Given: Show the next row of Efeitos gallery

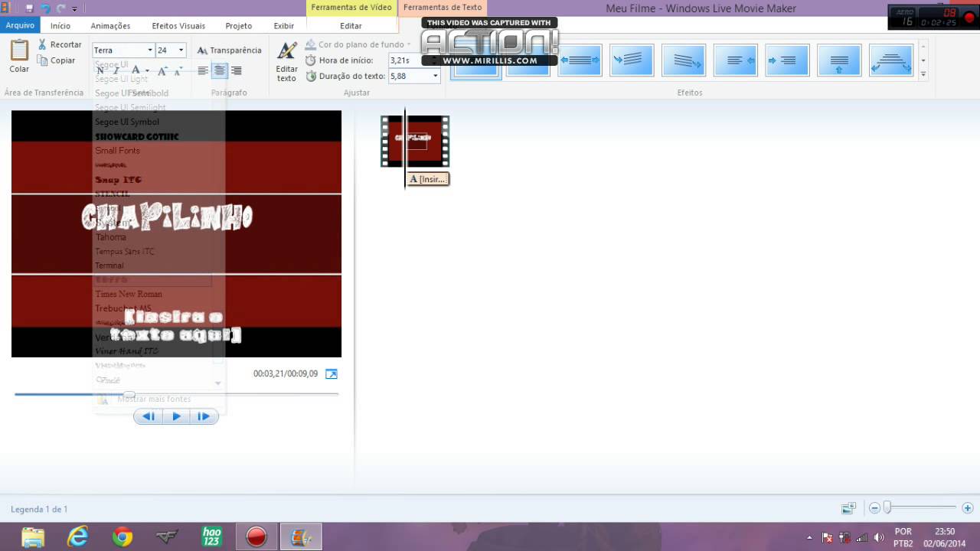Looking at the screenshot, I should 923,60.
